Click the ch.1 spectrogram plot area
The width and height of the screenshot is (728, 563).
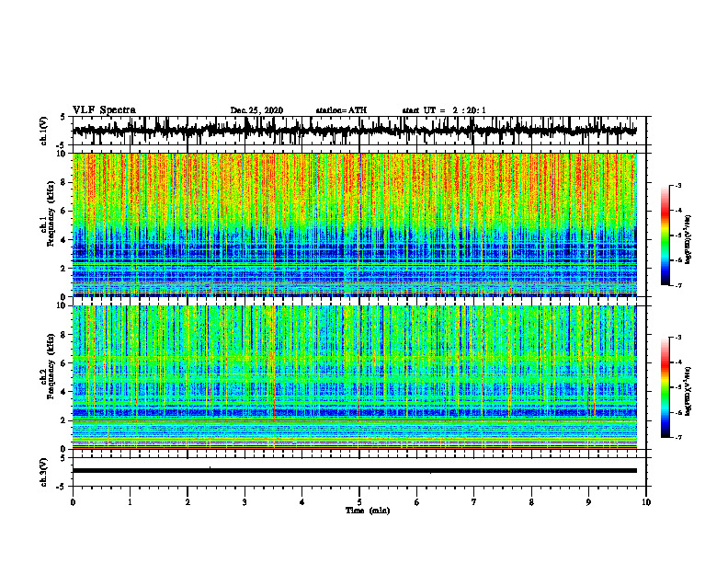(x=355, y=224)
